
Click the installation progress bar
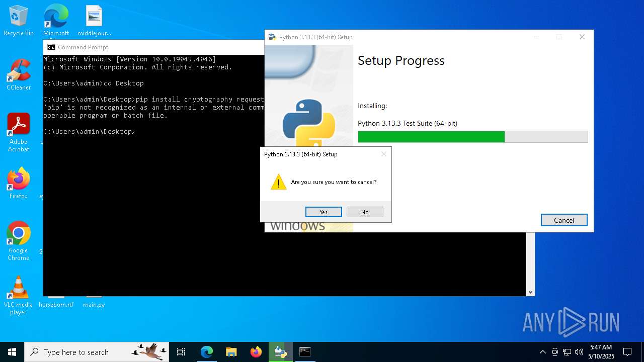pos(472,137)
